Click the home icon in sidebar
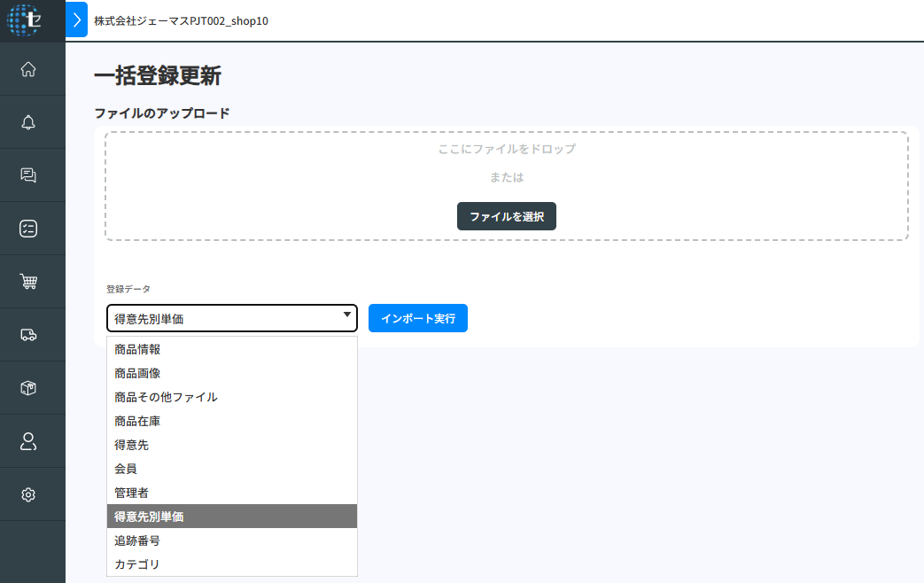 coord(28,69)
